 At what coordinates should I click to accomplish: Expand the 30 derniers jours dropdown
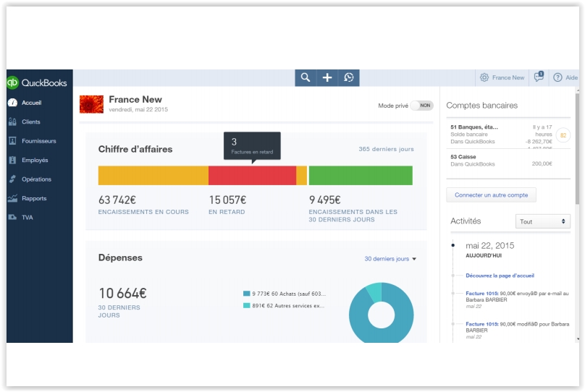(x=390, y=259)
